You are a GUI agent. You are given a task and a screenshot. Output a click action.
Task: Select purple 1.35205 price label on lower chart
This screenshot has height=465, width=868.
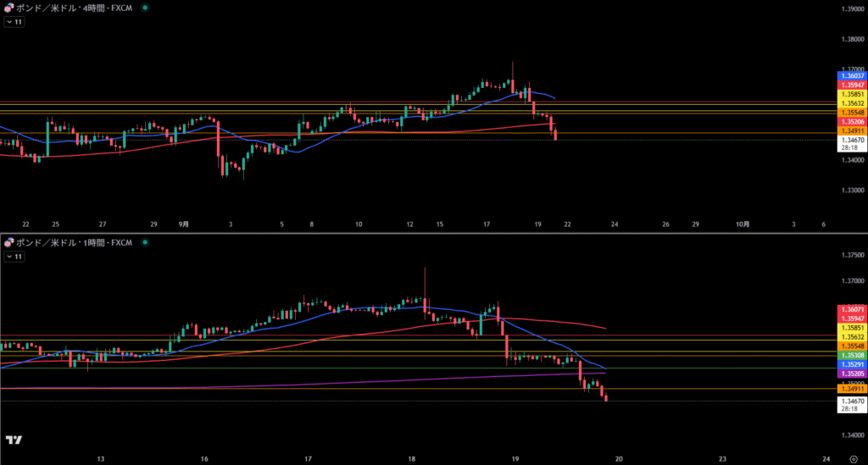[x=852, y=374]
